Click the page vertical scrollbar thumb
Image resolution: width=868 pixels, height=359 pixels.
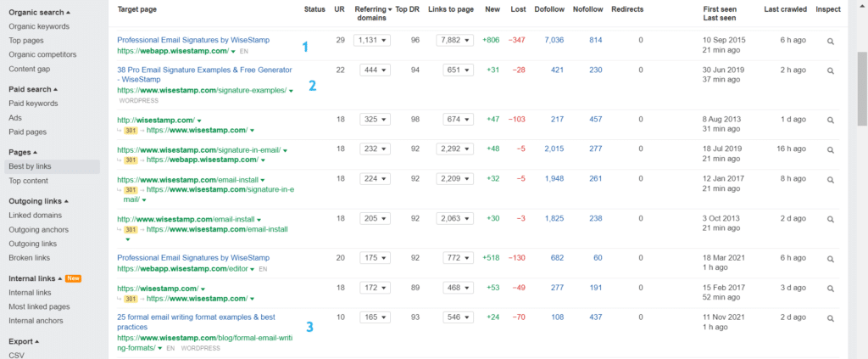(x=862, y=88)
